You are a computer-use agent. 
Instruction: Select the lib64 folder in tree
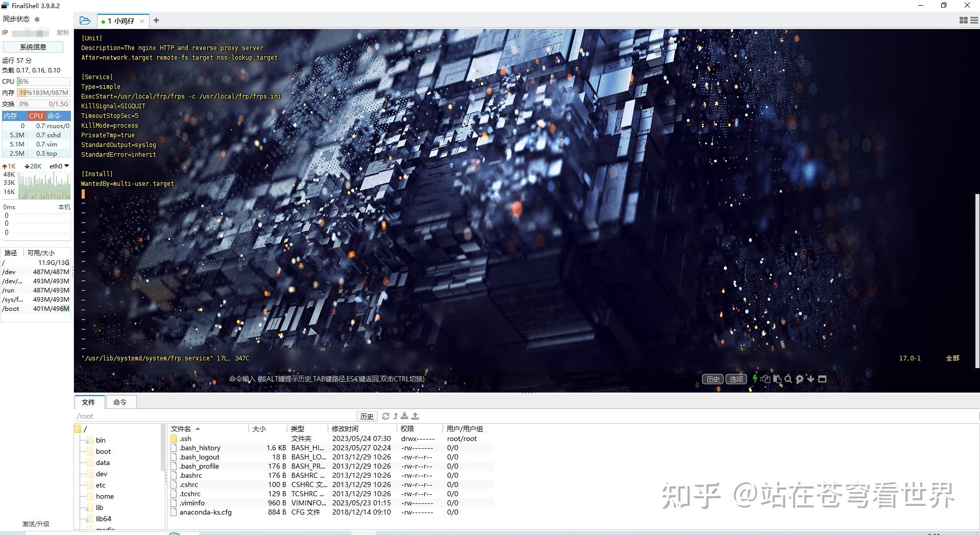(x=99, y=519)
